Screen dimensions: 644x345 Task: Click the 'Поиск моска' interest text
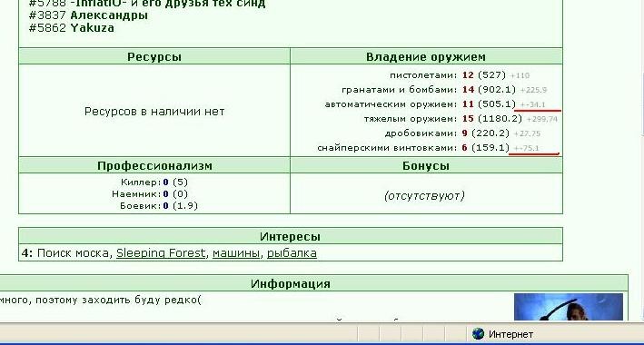coord(73,253)
